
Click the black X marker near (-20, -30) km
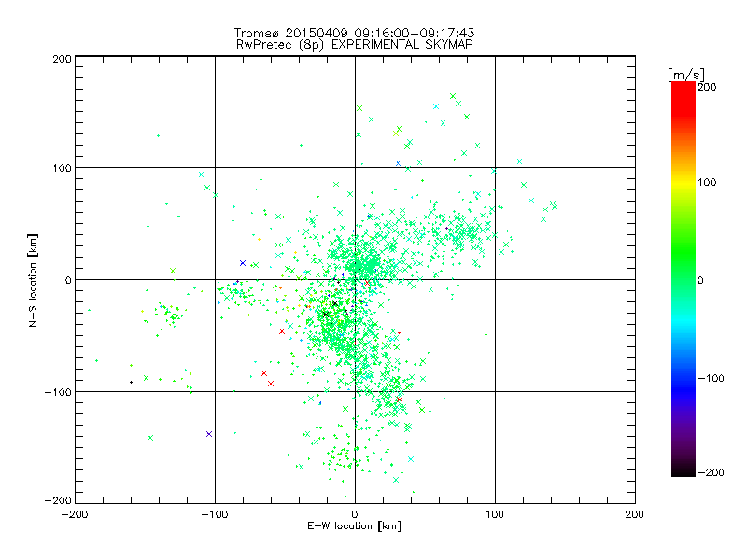tap(326, 315)
